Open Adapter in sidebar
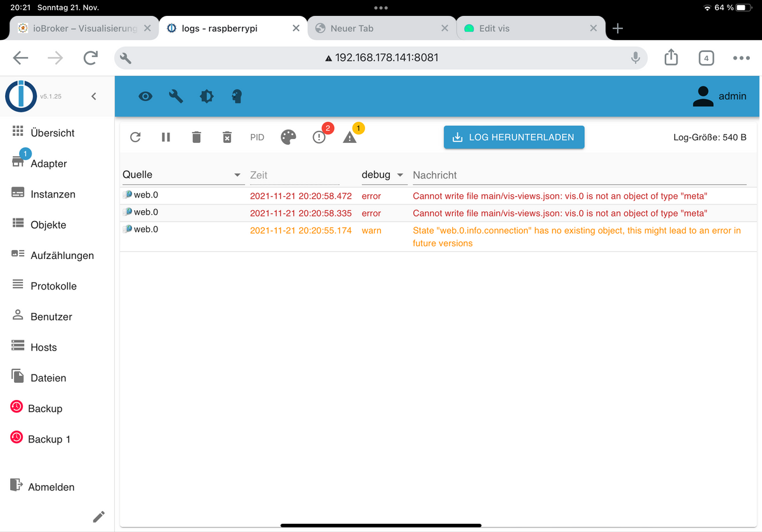 [x=57, y=163]
